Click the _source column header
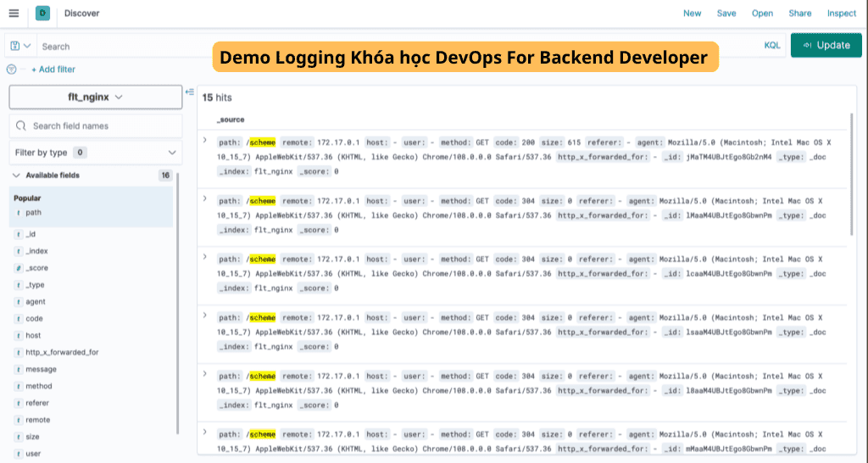 [x=231, y=120]
